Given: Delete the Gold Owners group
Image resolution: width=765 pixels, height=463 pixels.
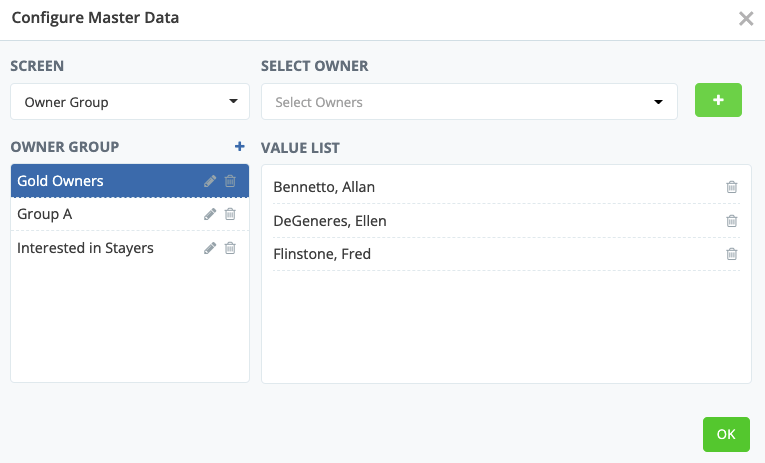Looking at the screenshot, I should coord(230,181).
